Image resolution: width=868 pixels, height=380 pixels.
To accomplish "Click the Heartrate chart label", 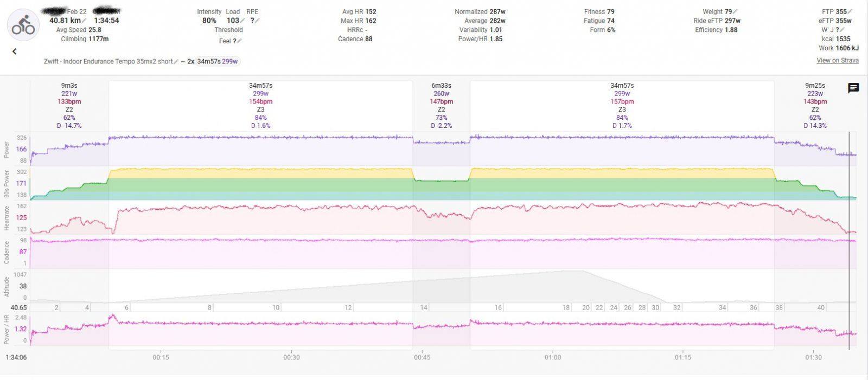I will 7,218.
